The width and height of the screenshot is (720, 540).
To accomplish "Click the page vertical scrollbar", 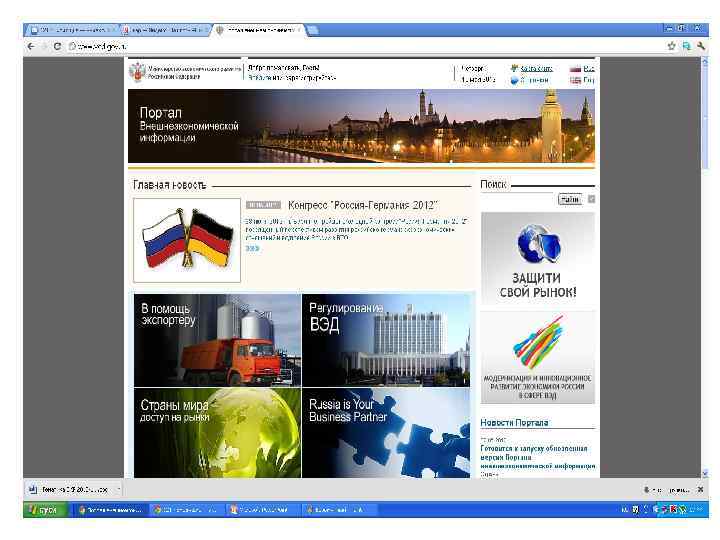I will click(705, 117).
